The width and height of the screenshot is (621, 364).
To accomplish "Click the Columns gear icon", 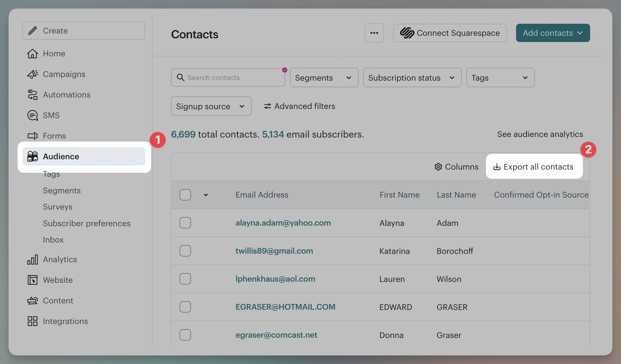I will tap(438, 167).
